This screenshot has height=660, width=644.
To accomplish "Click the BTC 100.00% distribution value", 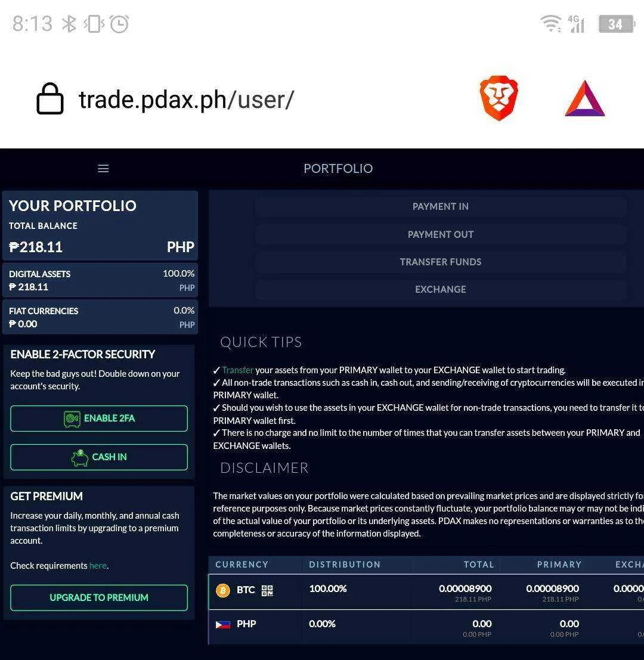I will [x=328, y=589].
